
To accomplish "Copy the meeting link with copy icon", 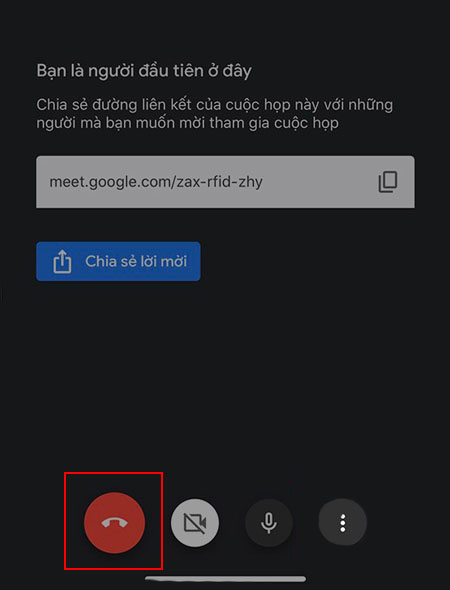I will pyautogui.click(x=388, y=182).
